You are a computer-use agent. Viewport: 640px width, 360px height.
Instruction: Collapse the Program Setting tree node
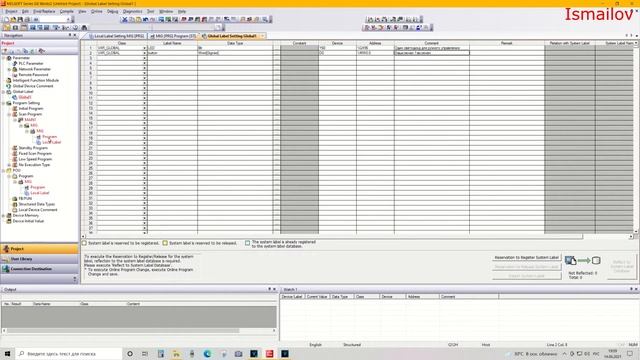(x=4, y=103)
